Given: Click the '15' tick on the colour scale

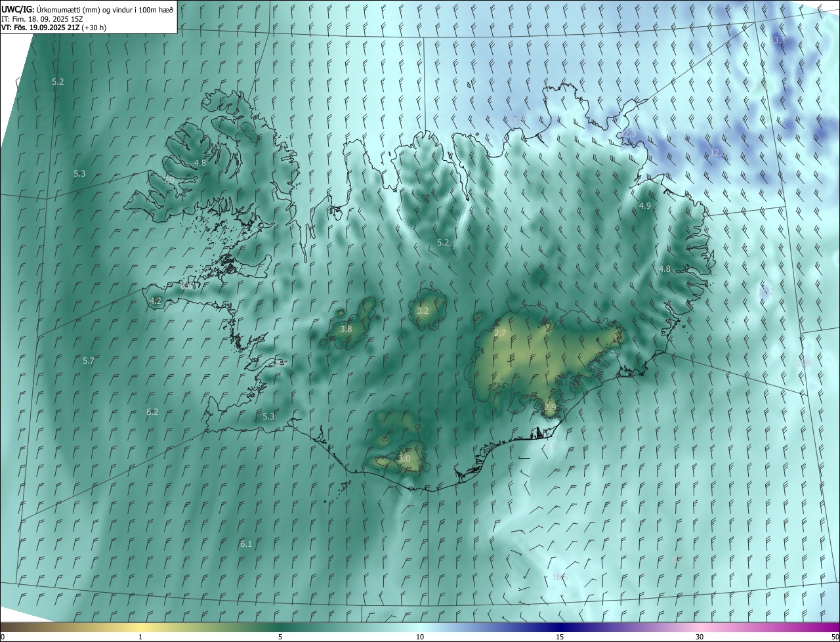Looking at the screenshot, I should tap(560, 637).
